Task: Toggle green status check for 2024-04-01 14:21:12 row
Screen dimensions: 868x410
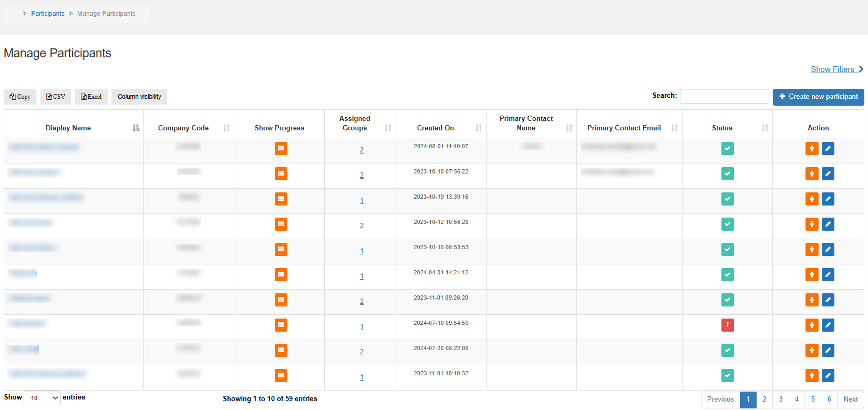Action: pyautogui.click(x=728, y=275)
